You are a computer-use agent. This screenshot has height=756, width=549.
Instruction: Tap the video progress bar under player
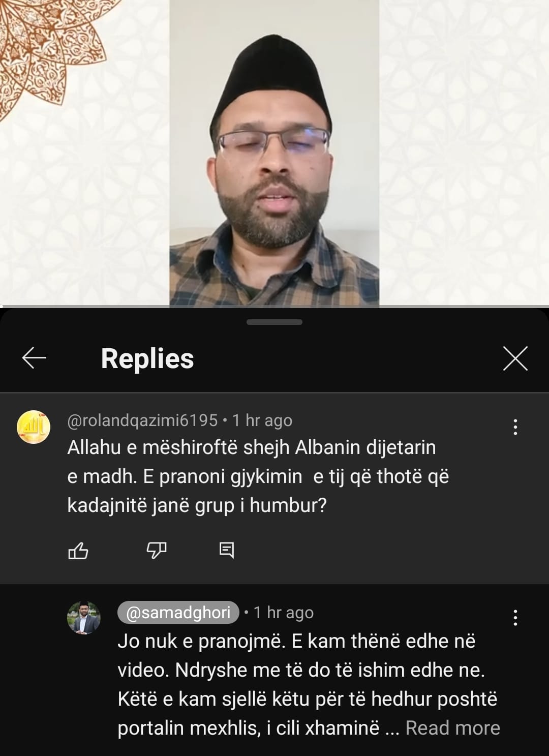[x=274, y=307]
